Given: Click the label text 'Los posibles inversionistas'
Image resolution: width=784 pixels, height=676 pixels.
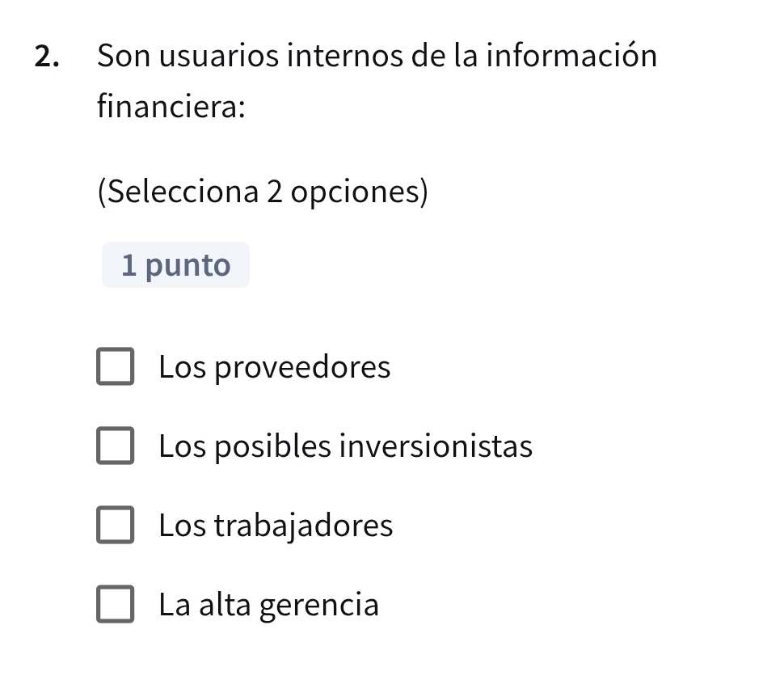Looking at the screenshot, I should coord(346,446).
